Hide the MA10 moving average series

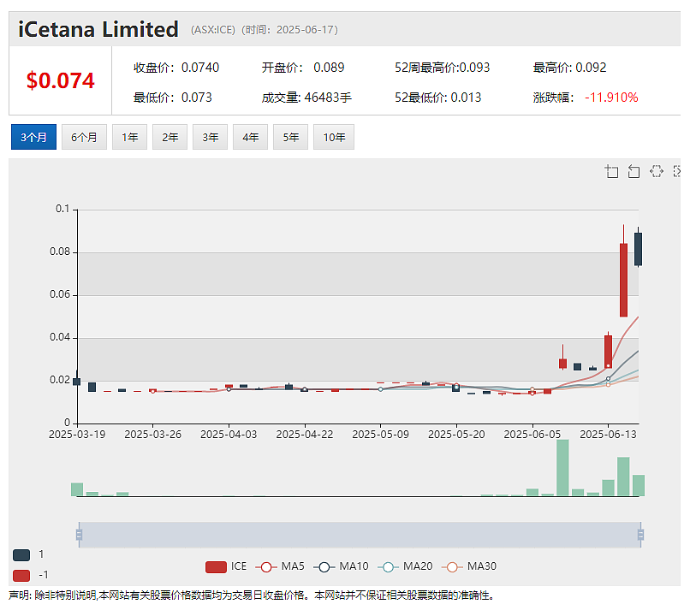coord(341,566)
